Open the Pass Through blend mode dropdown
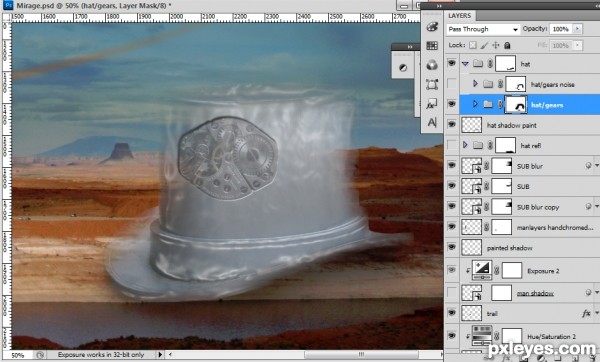Viewport: 600px width, 362px height. [483, 29]
